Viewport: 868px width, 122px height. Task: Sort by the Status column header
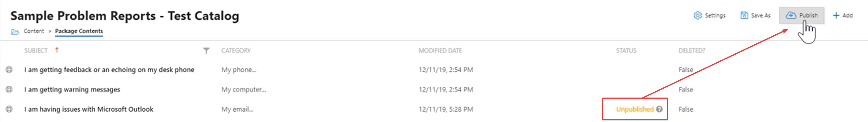pyautogui.click(x=626, y=50)
